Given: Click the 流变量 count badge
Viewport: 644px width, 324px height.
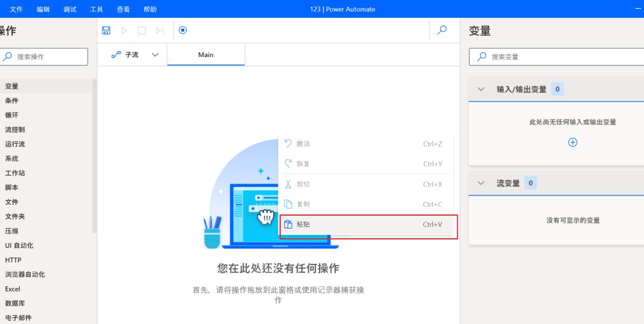Looking at the screenshot, I should coord(531,183).
